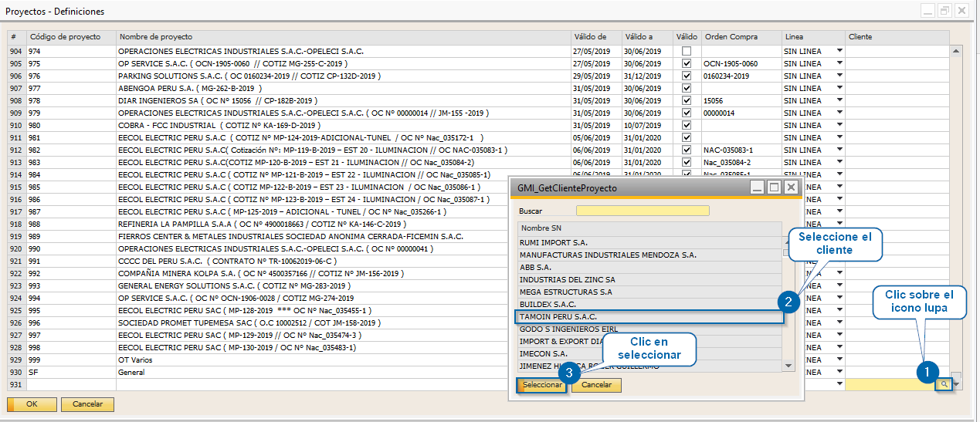Select MANUFACTURAS INDUSTRIALES MENDOZA S.A.
The image size is (980, 422).
650,255
